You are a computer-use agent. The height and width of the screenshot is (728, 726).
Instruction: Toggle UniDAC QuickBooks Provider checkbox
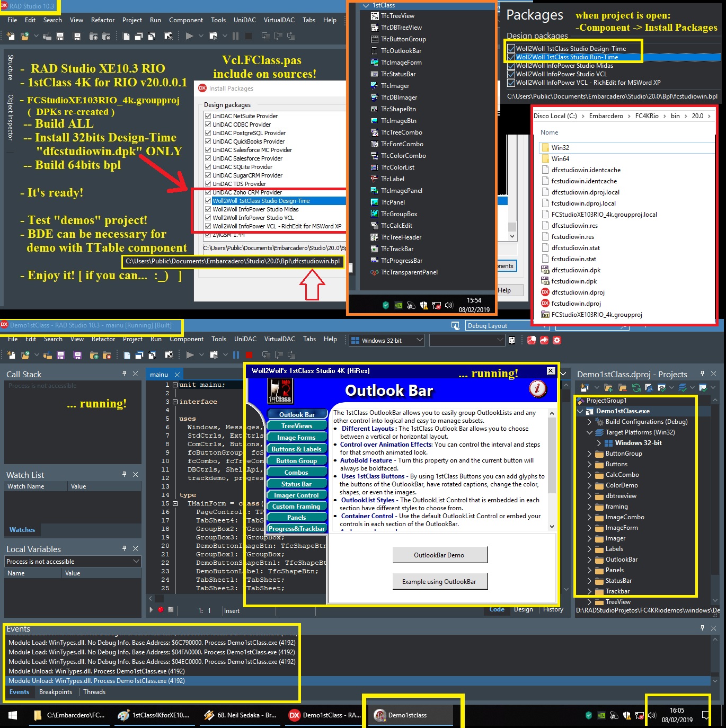208,141
